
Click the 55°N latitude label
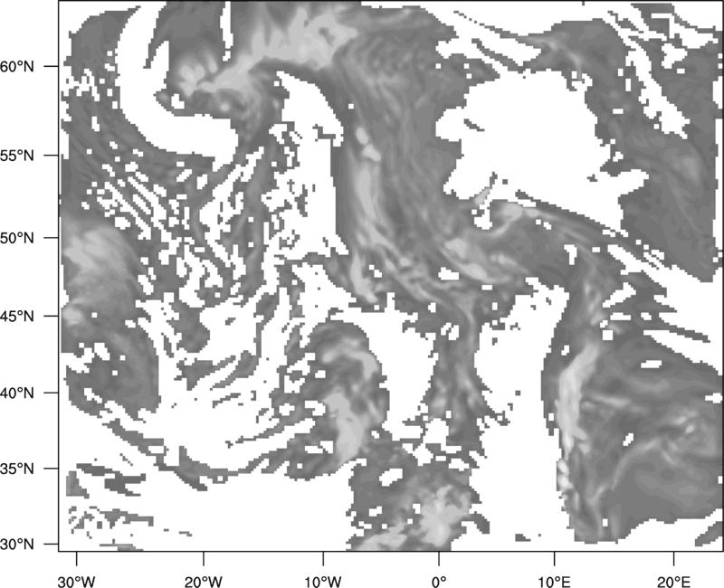point(17,156)
